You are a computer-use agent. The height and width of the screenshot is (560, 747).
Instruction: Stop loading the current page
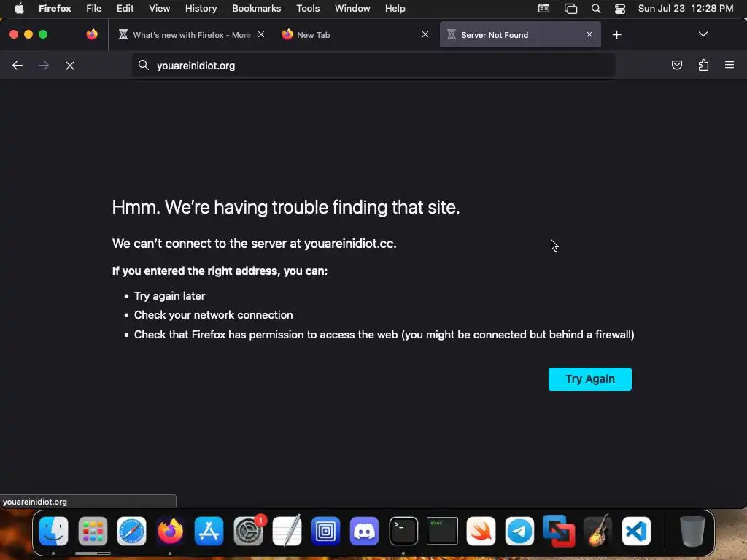(70, 66)
